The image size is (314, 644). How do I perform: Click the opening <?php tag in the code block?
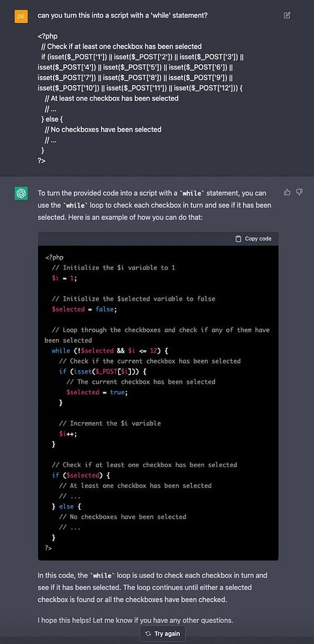[54, 257]
